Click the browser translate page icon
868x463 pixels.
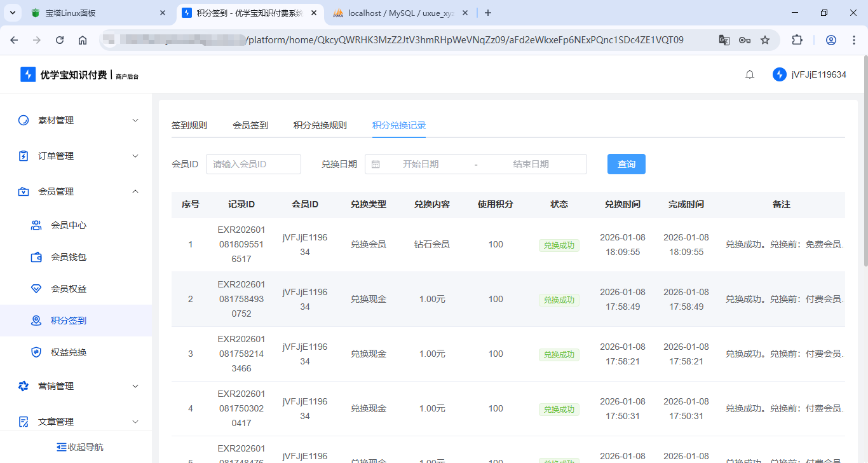pos(724,40)
